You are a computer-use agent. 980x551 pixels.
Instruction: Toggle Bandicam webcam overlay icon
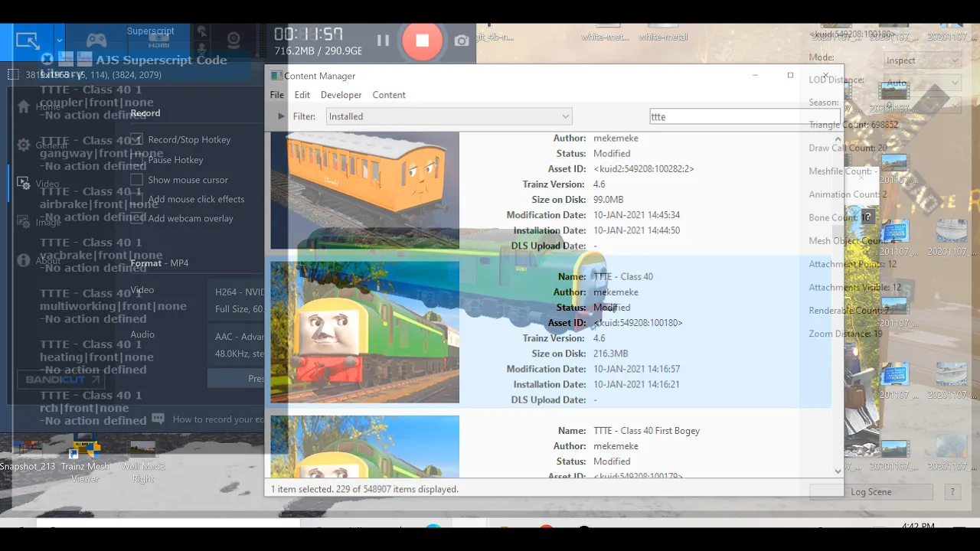tap(234, 41)
